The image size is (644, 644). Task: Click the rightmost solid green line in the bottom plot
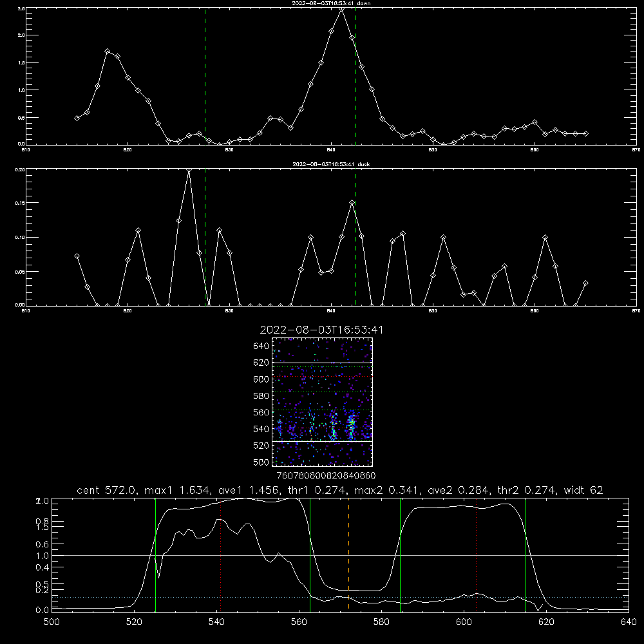click(x=526, y=554)
